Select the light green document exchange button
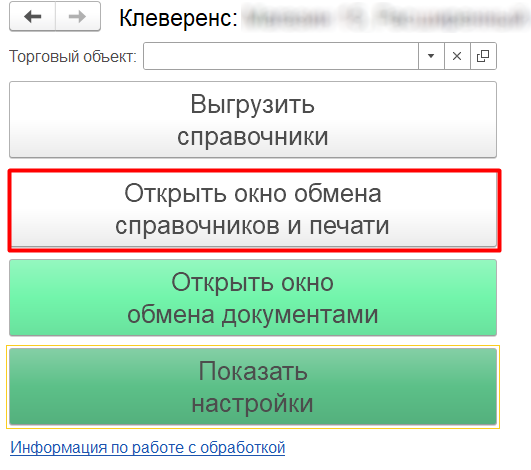The image size is (531, 470). tap(253, 298)
